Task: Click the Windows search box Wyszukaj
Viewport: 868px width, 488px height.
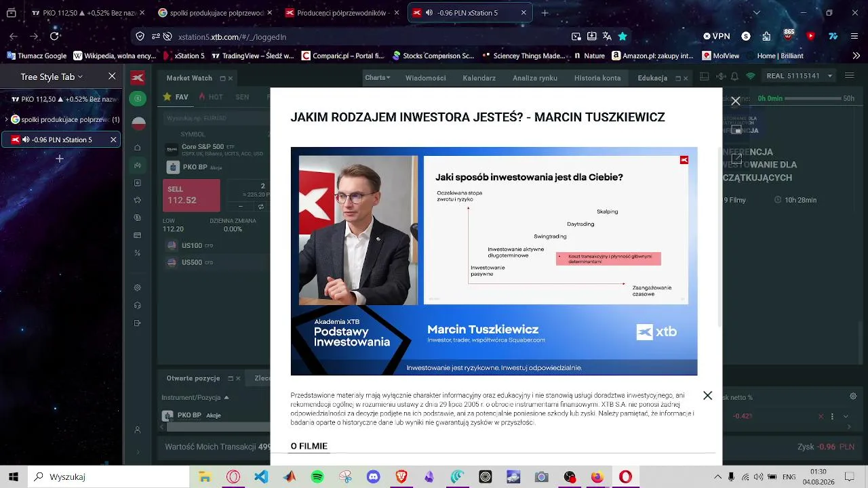Action: pos(108,476)
